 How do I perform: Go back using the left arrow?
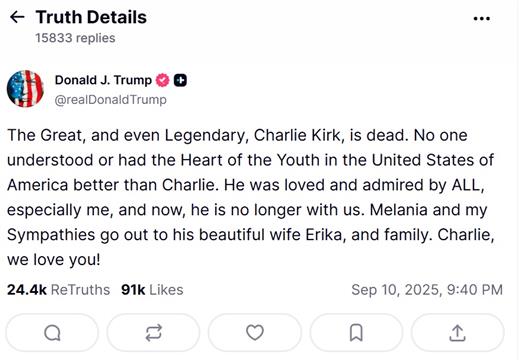17,17
